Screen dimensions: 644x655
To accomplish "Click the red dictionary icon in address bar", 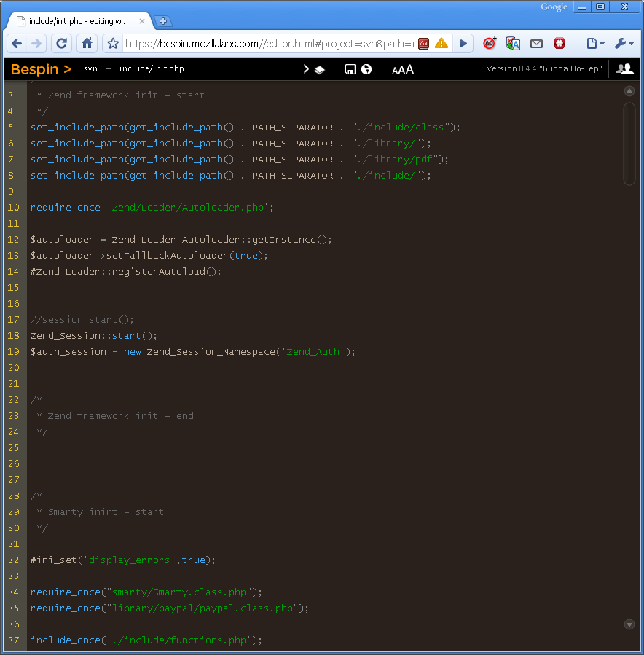I will (423, 44).
